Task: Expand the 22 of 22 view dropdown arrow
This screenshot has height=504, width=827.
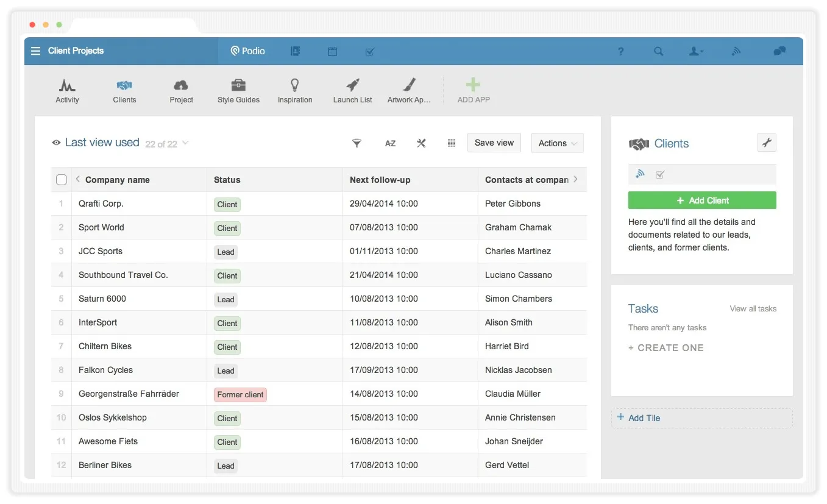Action: [185, 143]
